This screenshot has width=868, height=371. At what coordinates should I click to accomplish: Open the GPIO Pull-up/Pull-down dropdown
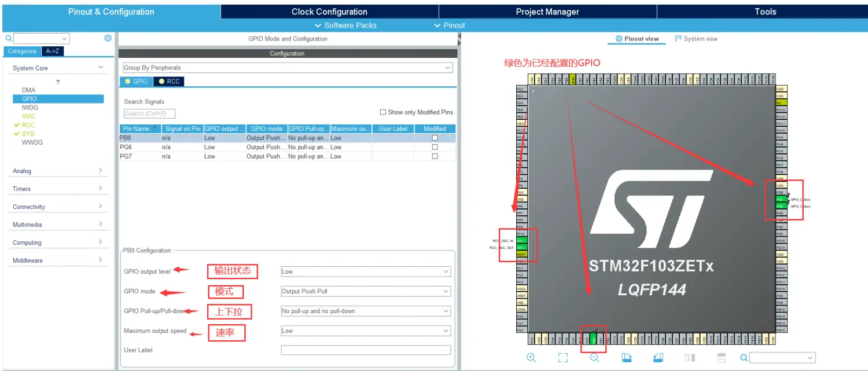coord(366,311)
